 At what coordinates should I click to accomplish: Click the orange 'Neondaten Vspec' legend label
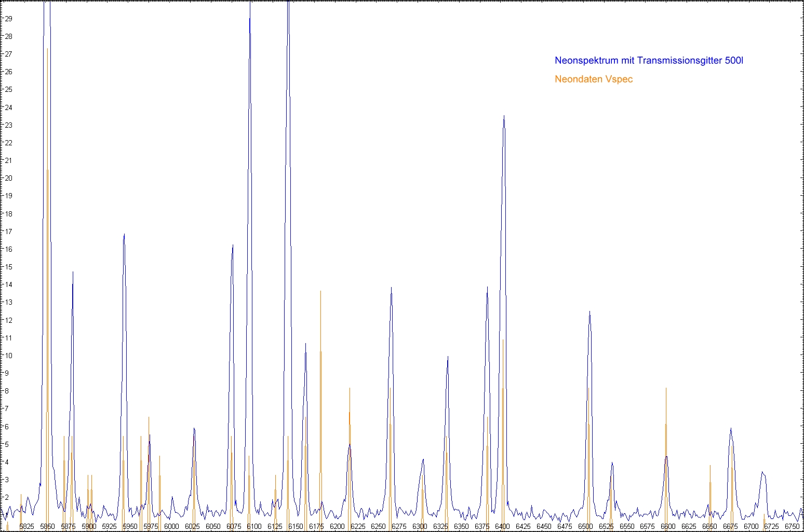(594, 79)
